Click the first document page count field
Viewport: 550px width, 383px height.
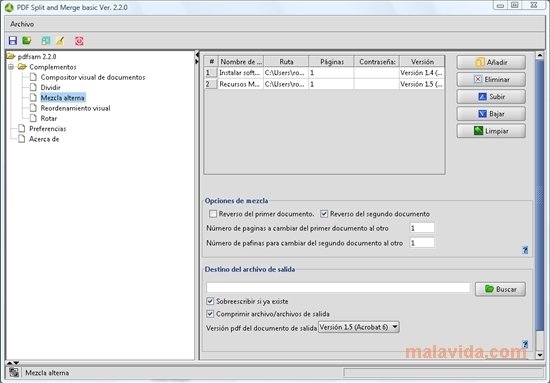(x=422, y=228)
